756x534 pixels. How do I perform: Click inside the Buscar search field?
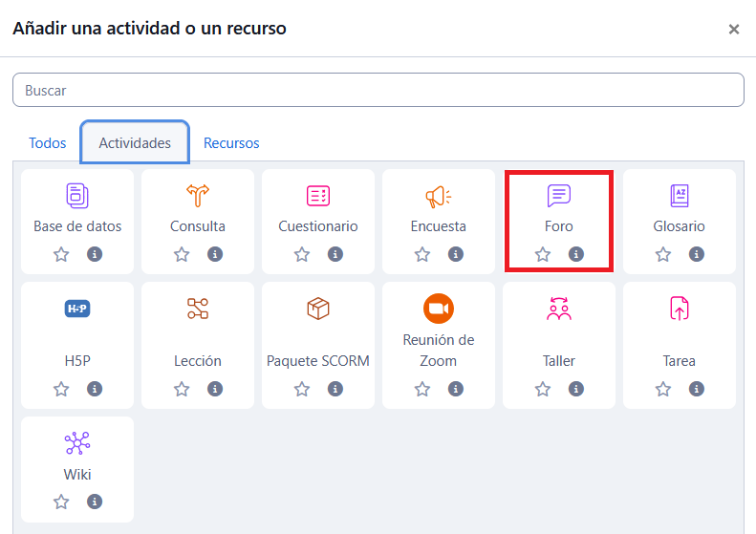point(378,91)
